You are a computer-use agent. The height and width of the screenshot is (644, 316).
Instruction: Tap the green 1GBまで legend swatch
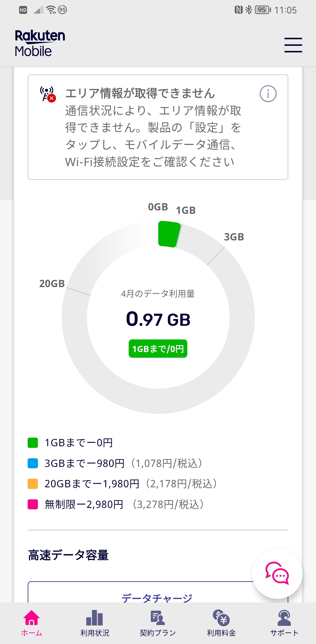(x=33, y=443)
